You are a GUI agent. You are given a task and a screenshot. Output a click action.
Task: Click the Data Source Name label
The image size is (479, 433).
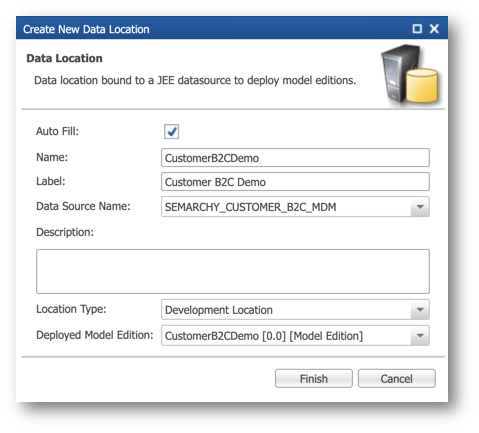(83, 206)
